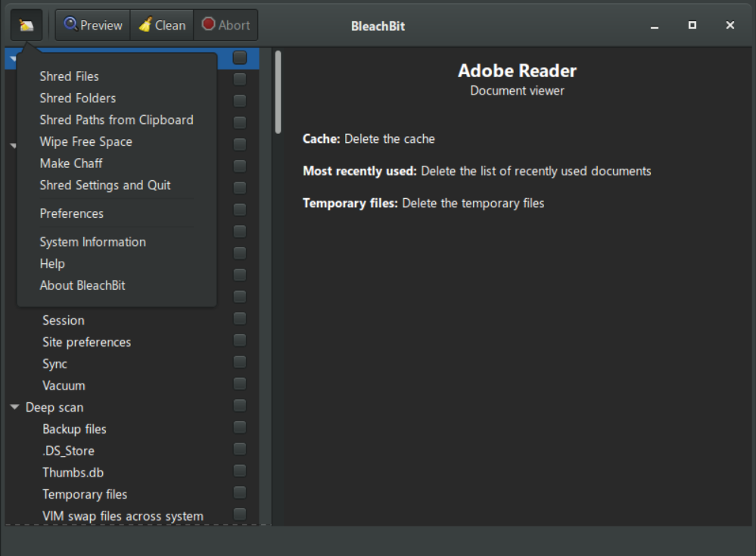Maximize the BleachBit window
756x556 pixels.
[x=692, y=25]
